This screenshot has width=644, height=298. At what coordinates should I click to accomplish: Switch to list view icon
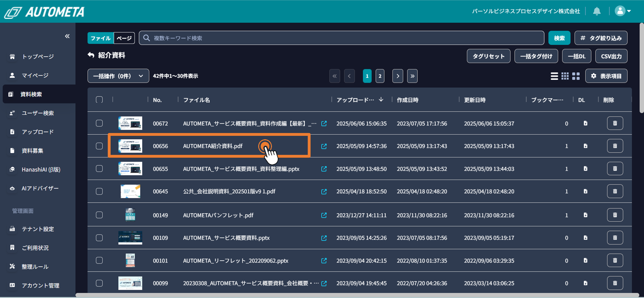coord(554,76)
